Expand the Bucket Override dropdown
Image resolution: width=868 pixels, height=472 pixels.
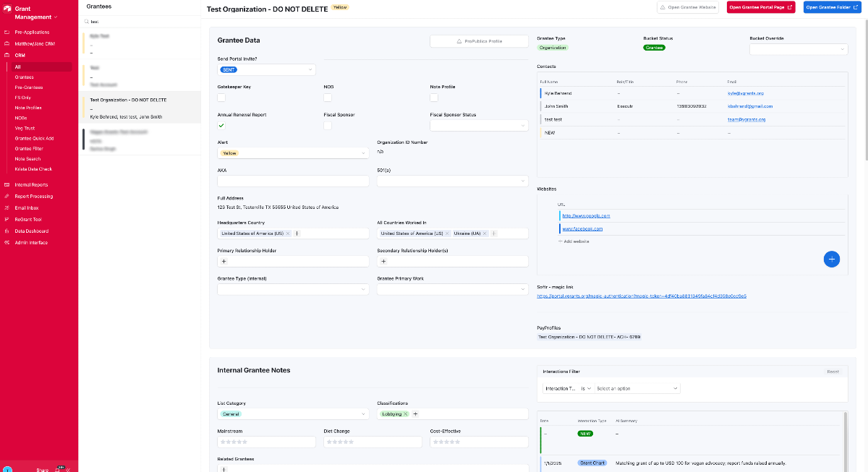799,49
